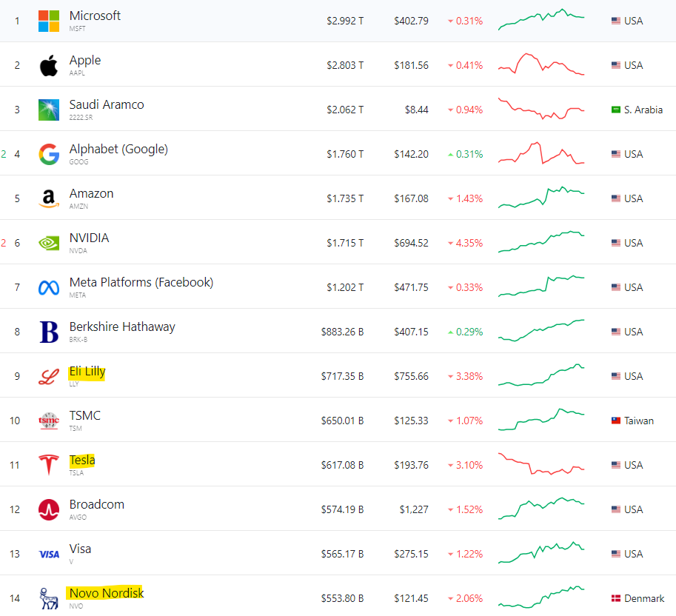Open the Apple company link
676x616 pixels.
point(85,61)
